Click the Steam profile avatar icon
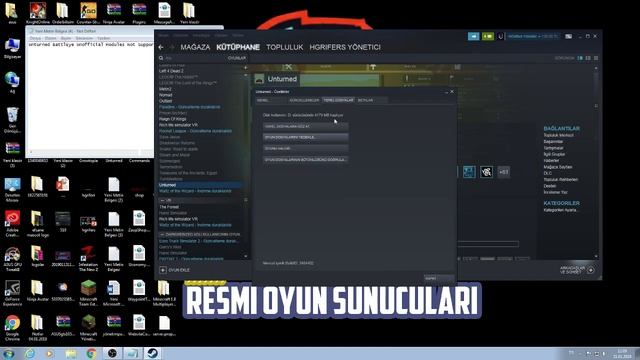The image size is (640, 360). pos(500,36)
